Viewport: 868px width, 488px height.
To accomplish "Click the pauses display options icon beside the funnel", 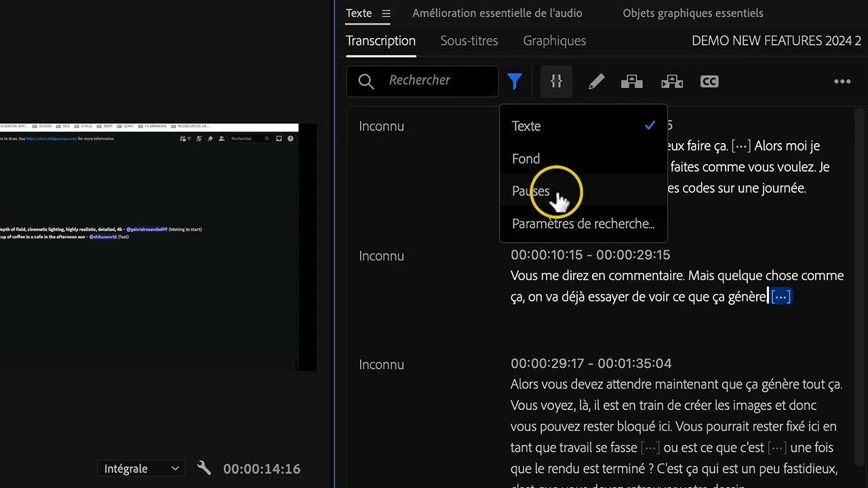I will pos(557,81).
